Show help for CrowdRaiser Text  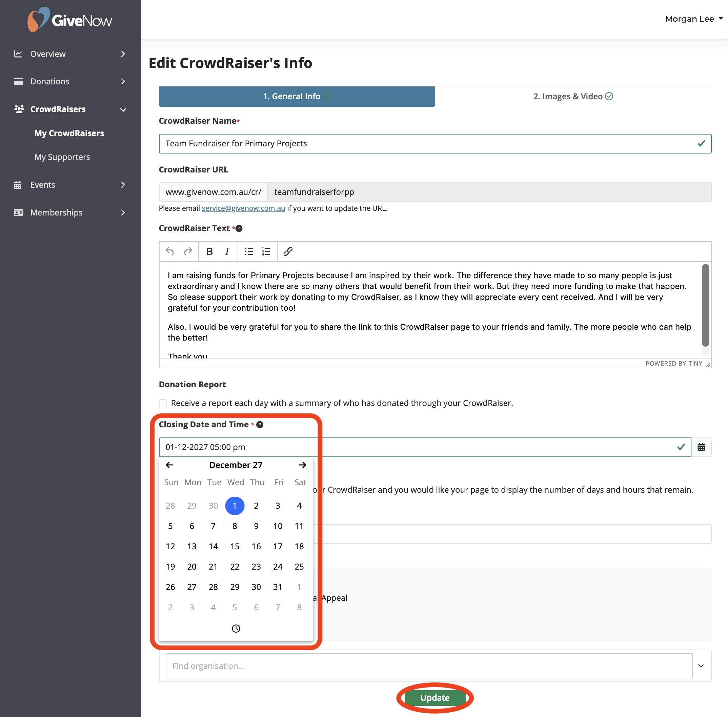click(x=239, y=229)
